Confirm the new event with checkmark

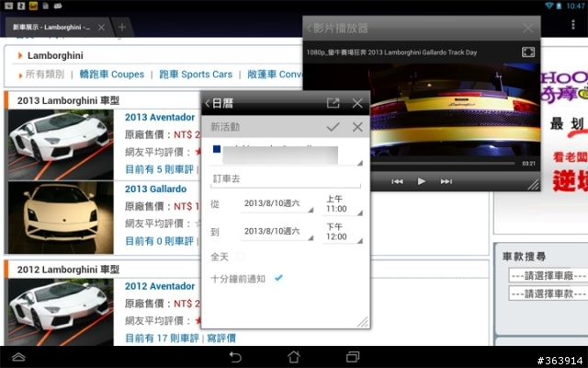[333, 127]
